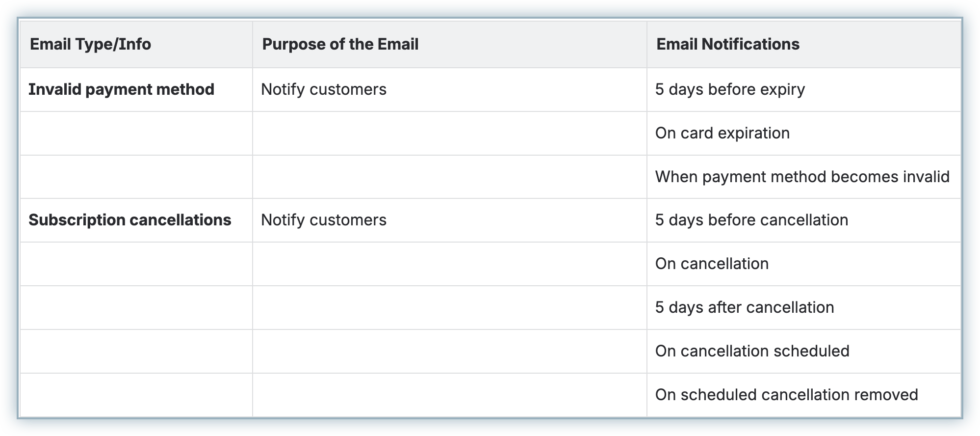Select the "Purpose of the Email" header

coord(340,44)
